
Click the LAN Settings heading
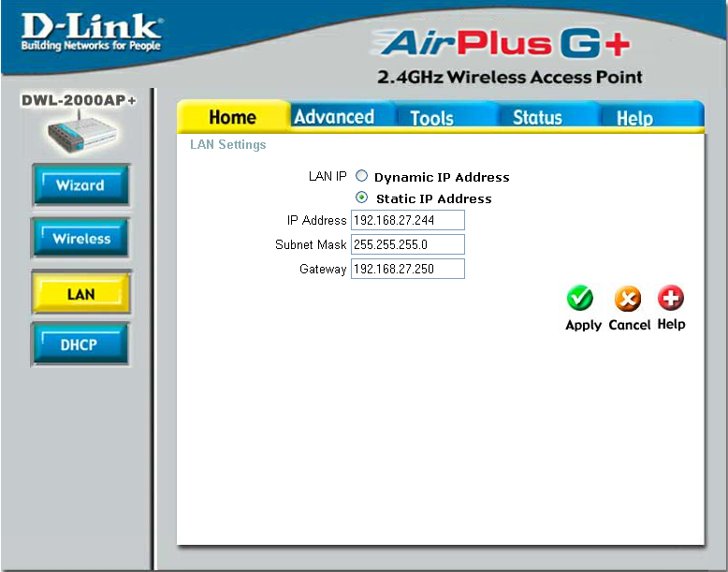(228, 144)
